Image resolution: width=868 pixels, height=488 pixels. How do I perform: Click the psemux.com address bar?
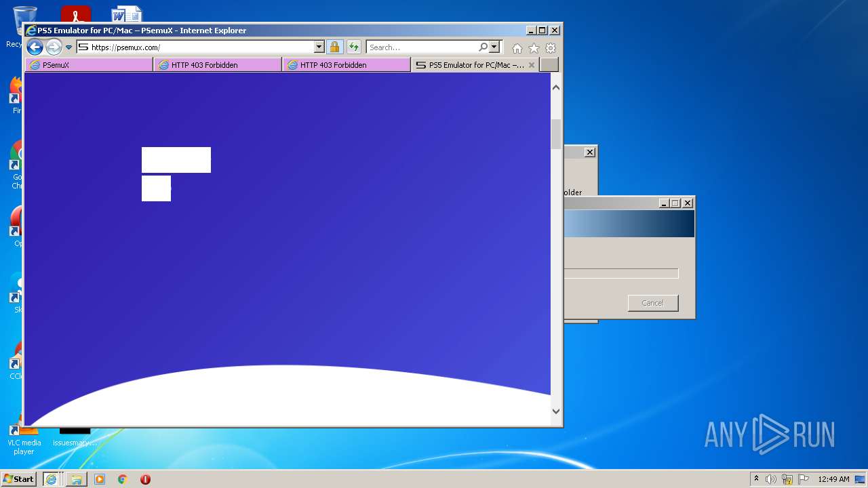click(195, 47)
